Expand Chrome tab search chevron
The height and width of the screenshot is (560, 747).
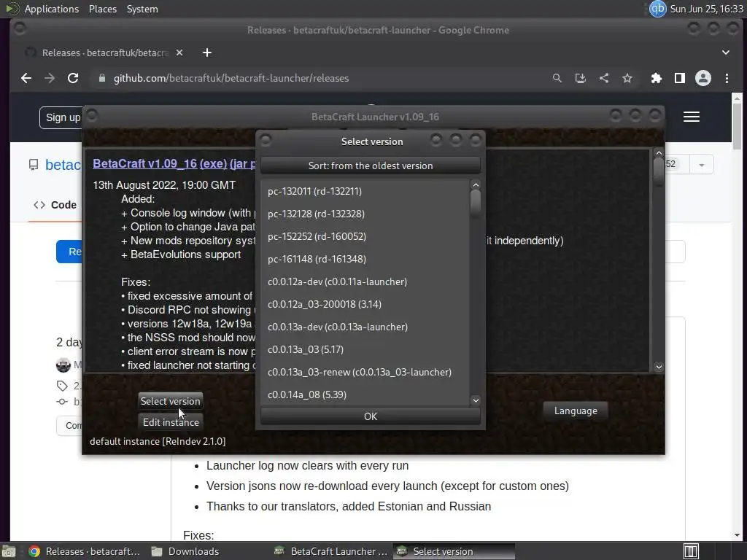726,52
